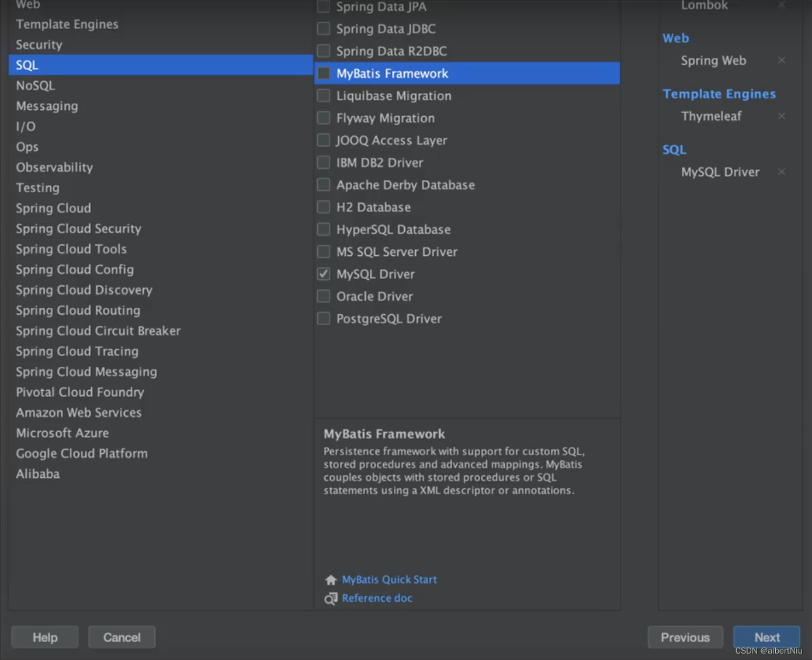Screen dimensions: 812x660
Task: Select the Spring Cloud Config category
Action: (161, 270)
